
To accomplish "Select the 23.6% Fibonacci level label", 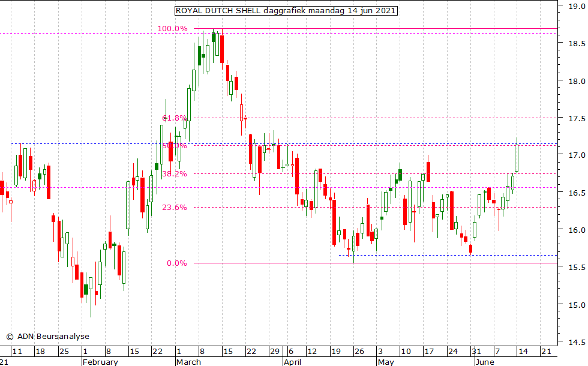I will 175,208.
